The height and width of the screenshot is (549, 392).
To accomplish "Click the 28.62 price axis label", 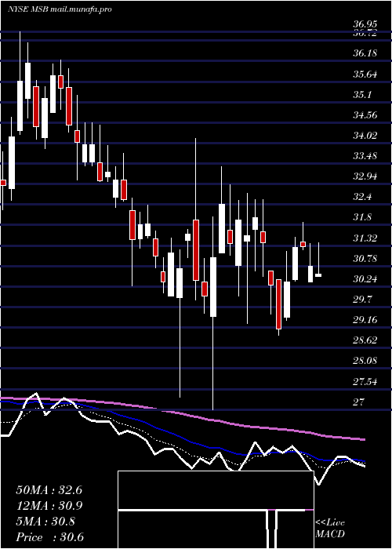I will click(365, 340).
